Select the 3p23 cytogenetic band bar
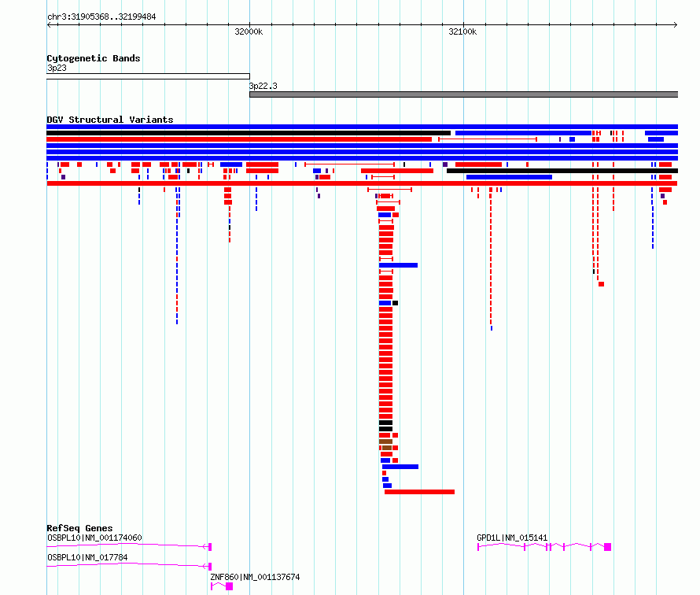Viewport: 700px width, 595px height. coord(148,76)
